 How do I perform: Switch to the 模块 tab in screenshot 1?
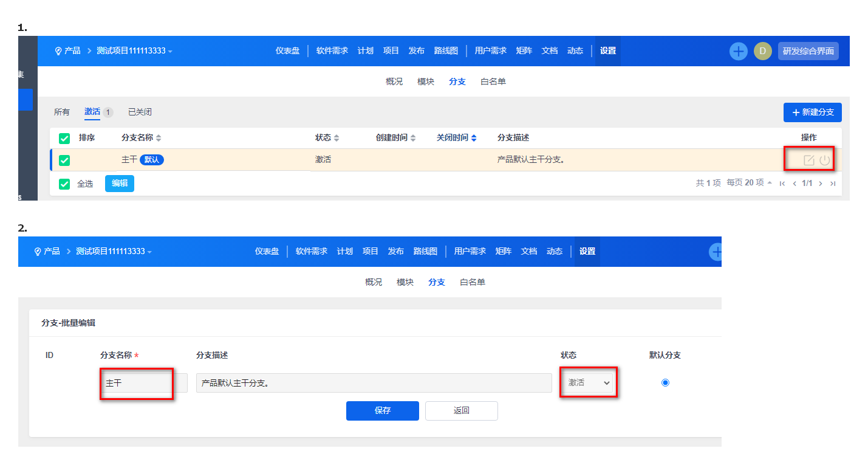pos(426,81)
